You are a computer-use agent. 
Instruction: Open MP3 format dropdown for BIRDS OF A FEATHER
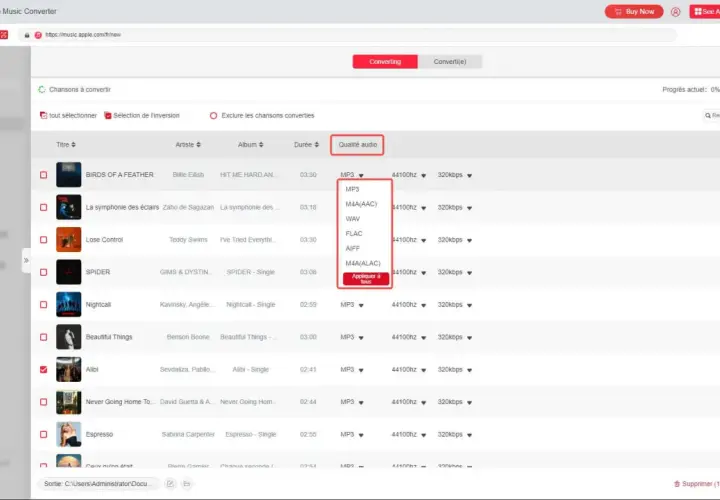[x=352, y=175]
